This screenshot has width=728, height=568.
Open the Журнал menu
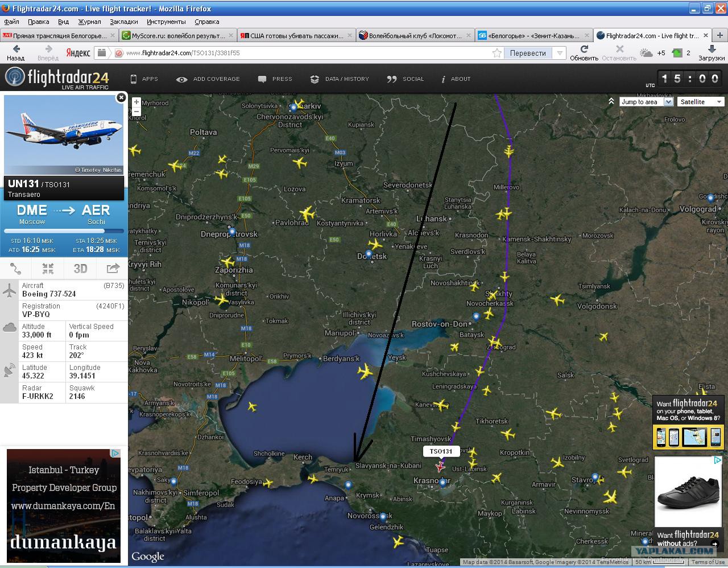point(89,22)
